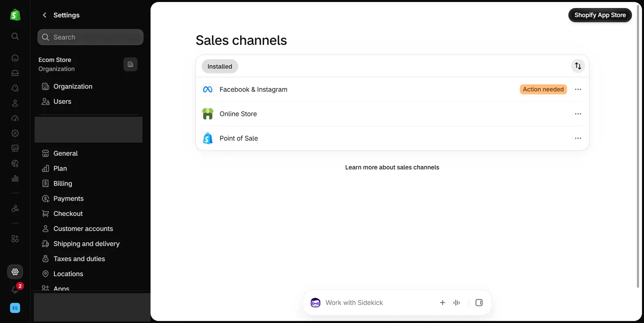Screen dimensions: 644x323
Task: Click the Shopify logo icon
Action: coord(15,15)
